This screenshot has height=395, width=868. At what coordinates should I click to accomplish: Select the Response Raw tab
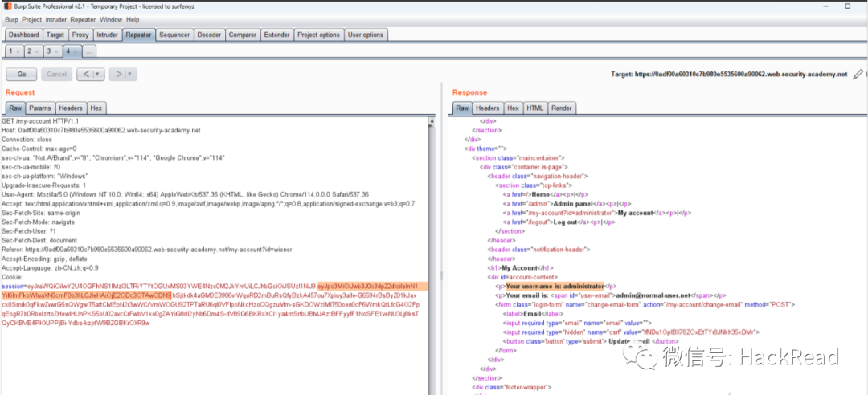coord(462,108)
